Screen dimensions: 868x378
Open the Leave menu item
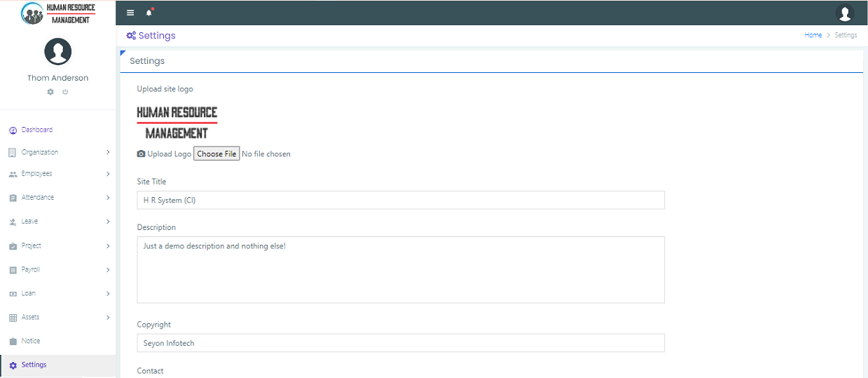[x=30, y=222]
